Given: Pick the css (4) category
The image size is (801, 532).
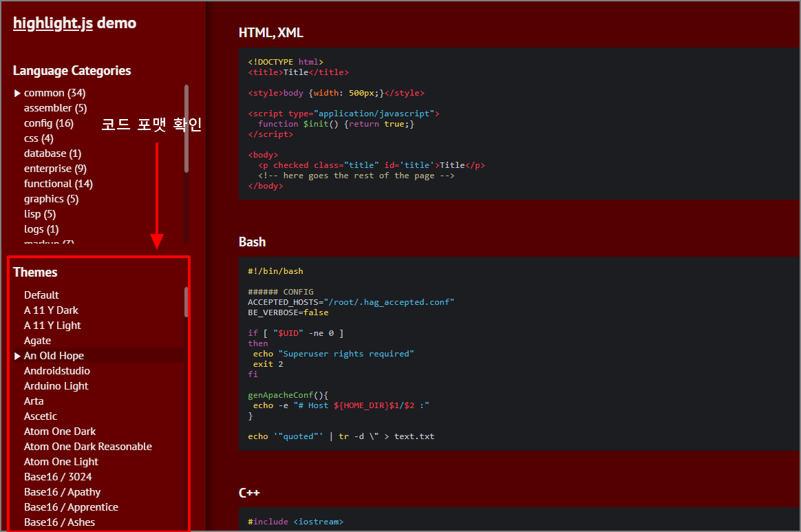Looking at the screenshot, I should pos(39,138).
